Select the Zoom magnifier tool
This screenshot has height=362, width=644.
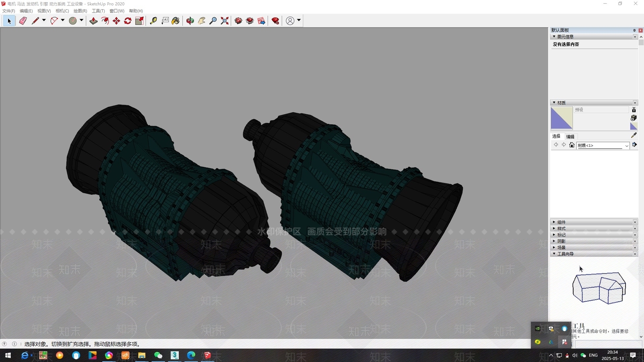pos(213,21)
